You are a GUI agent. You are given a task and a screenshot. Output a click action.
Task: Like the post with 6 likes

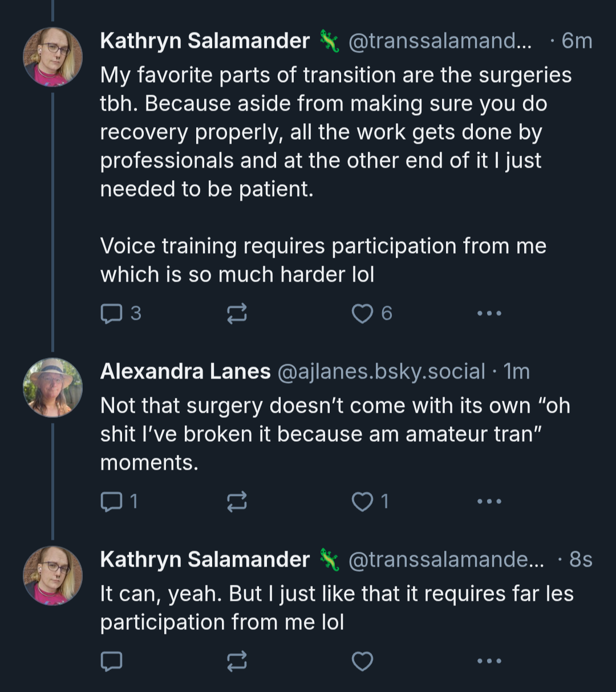pos(372,314)
